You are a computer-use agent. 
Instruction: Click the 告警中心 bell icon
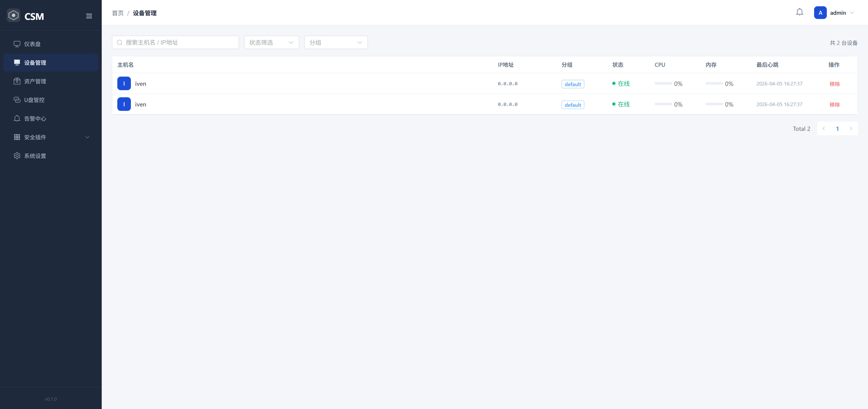17,119
